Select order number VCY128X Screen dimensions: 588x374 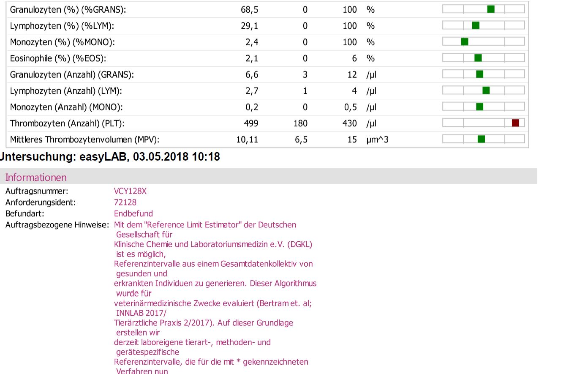tap(130, 191)
